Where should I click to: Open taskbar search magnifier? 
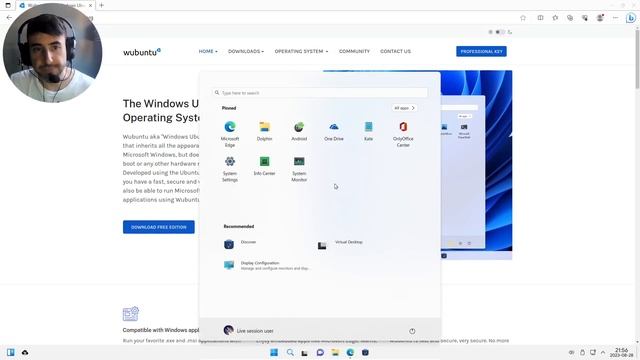pyautogui.click(x=290, y=352)
